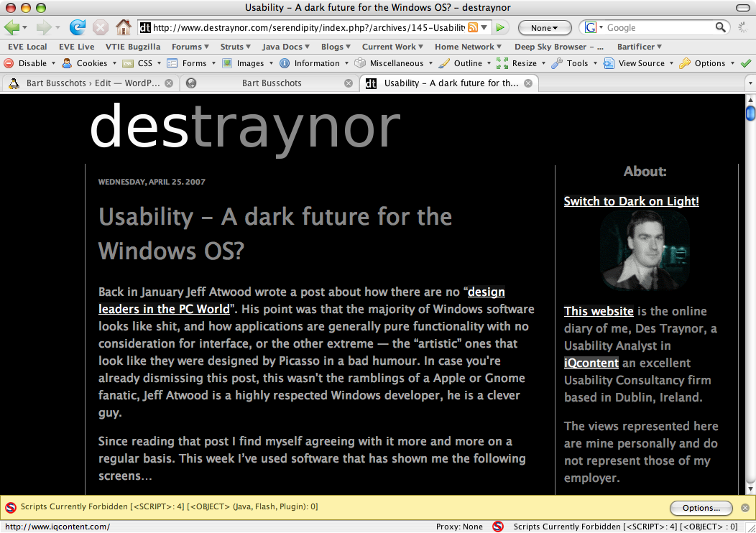Click the View Source icon

coord(609,63)
